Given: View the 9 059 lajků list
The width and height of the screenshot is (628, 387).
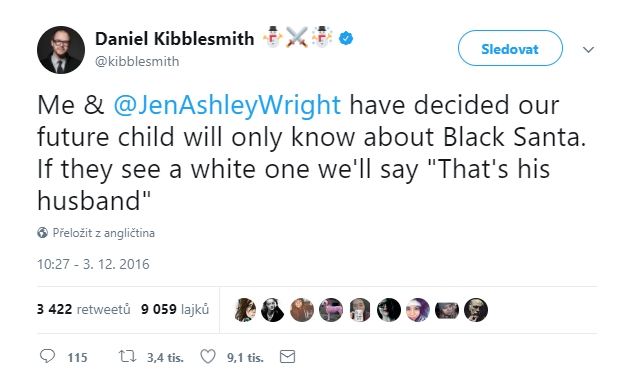Looking at the screenshot, I should tap(175, 309).
